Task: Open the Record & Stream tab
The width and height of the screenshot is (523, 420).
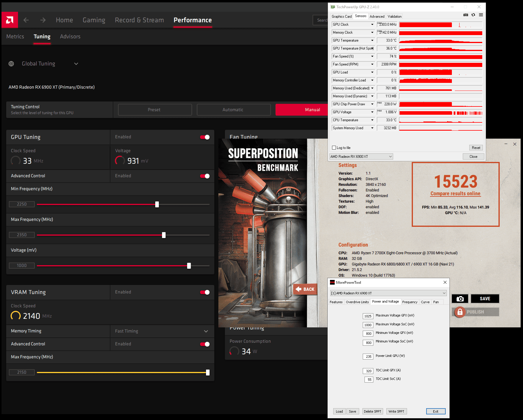Action: click(x=139, y=20)
